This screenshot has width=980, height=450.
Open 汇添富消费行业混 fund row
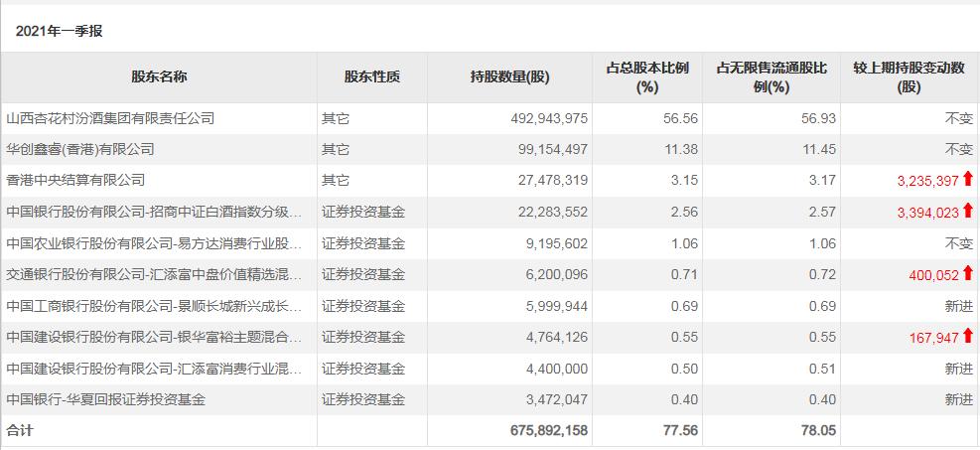pyautogui.click(x=154, y=369)
